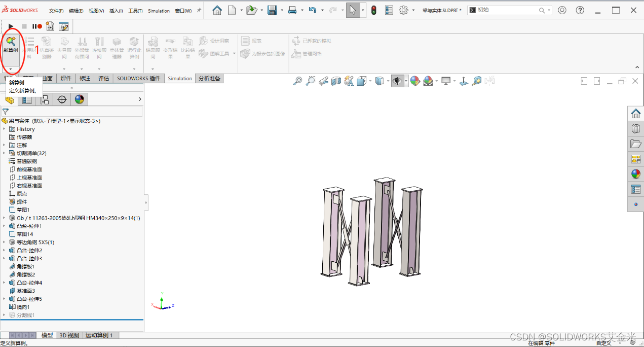The image size is (644, 347).
Task: Click the View Orientation cube icon
Action: click(361, 81)
